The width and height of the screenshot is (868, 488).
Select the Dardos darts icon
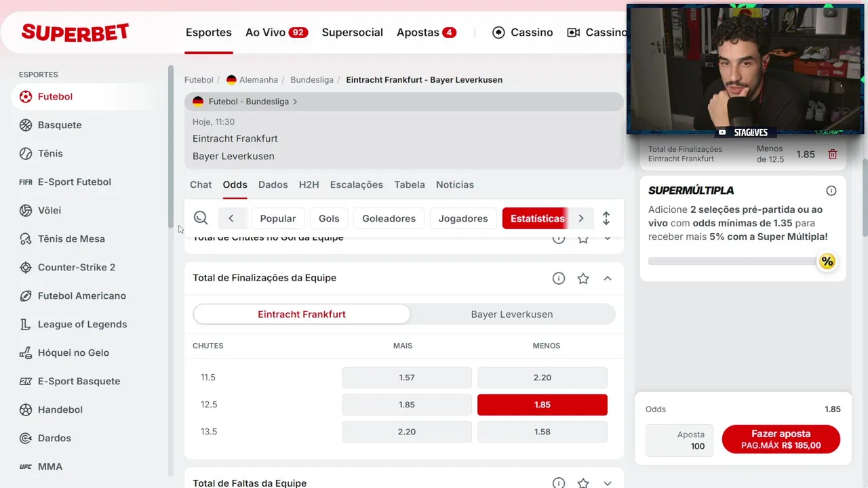(26, 439)
